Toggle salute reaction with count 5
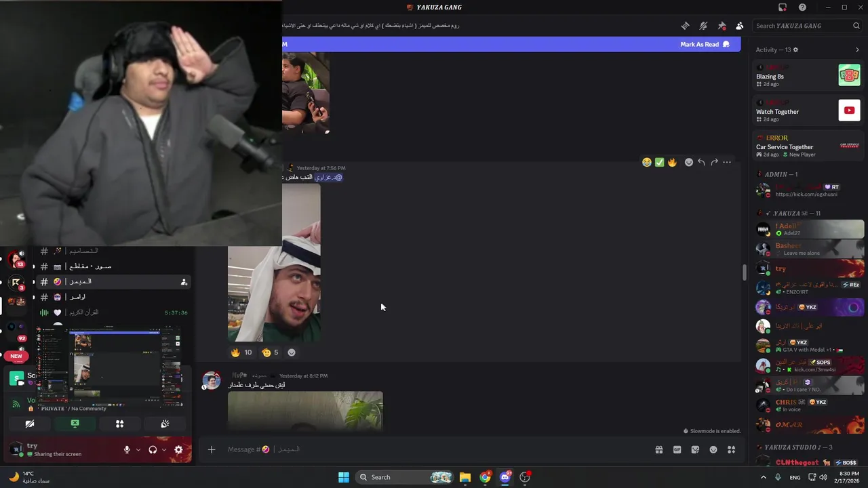This screenshot has height=488, width=868. 270,352
